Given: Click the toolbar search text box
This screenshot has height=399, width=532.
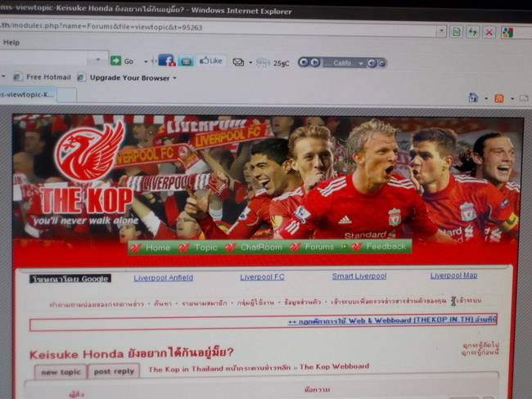Looking at the screenshot, I should tap(43, 58).
